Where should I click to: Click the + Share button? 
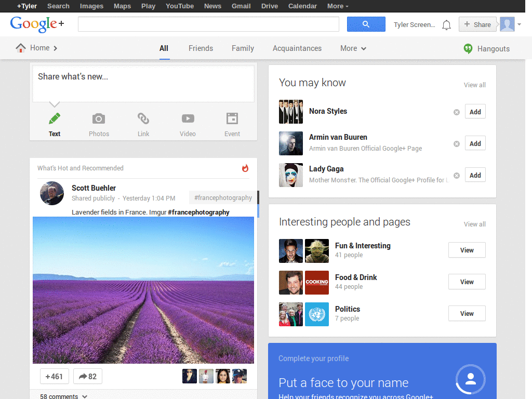pos(478,24)
